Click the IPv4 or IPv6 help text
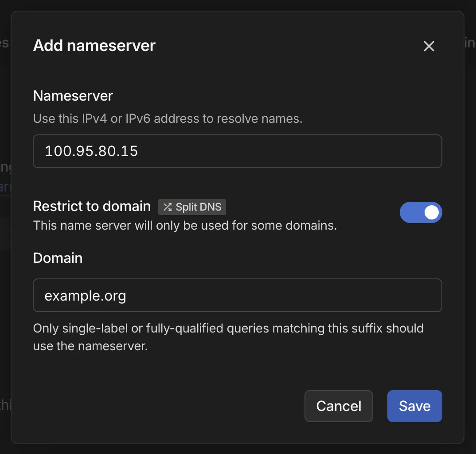Screen dimensions: 476x454 (x=168, y=119)
